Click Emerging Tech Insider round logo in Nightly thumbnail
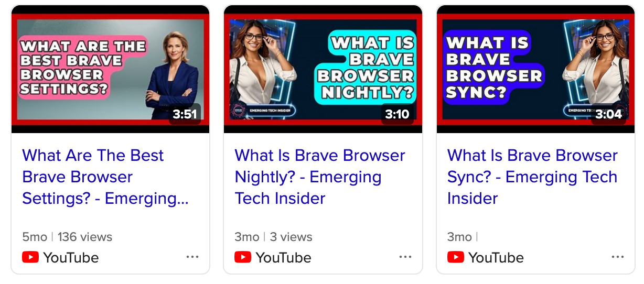This screenshot has height=284, width=644. [239, 111]
